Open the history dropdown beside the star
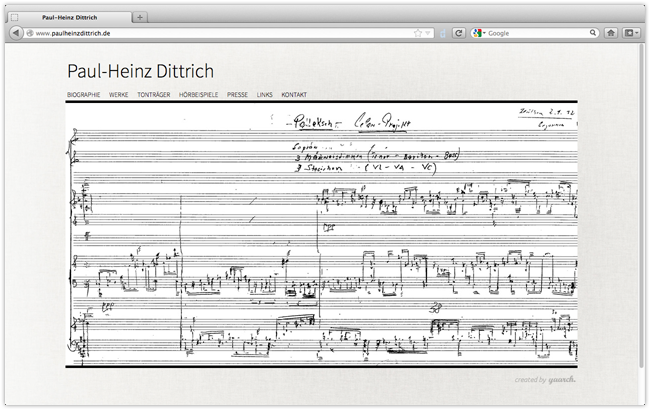Viewport: 650px width, 410px height. (x=427, y=33)
